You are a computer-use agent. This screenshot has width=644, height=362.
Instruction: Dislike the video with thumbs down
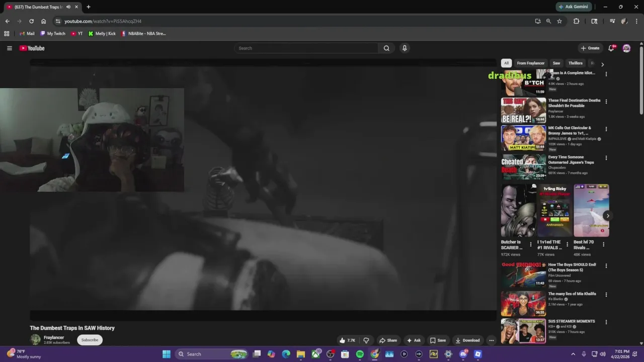point(366,340)
